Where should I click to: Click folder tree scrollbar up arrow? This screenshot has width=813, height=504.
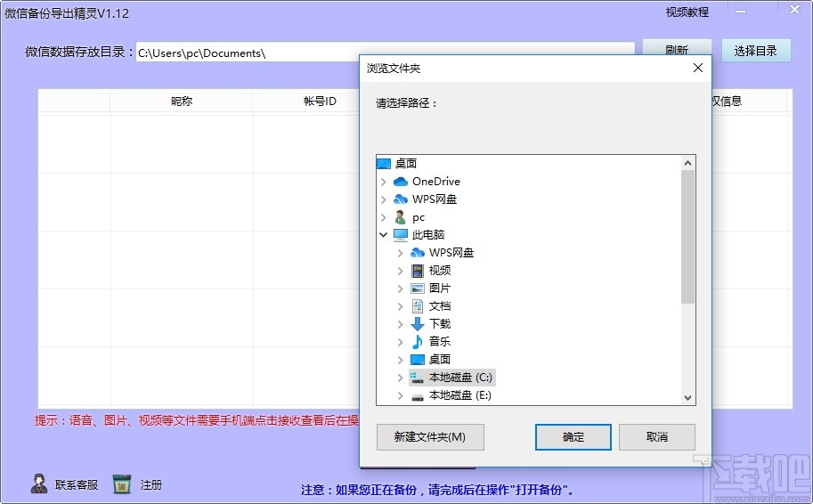(x=688, y=163)
